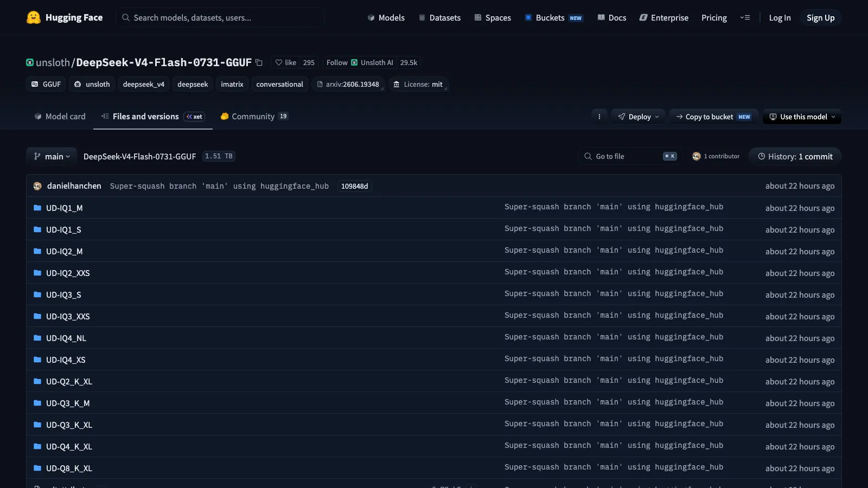
Task: Click the unsloth owner name in title
Action: [53, 62]
